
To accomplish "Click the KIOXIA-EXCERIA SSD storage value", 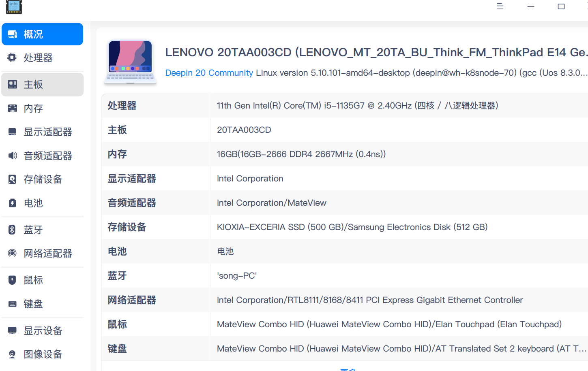I will [352, 227].
